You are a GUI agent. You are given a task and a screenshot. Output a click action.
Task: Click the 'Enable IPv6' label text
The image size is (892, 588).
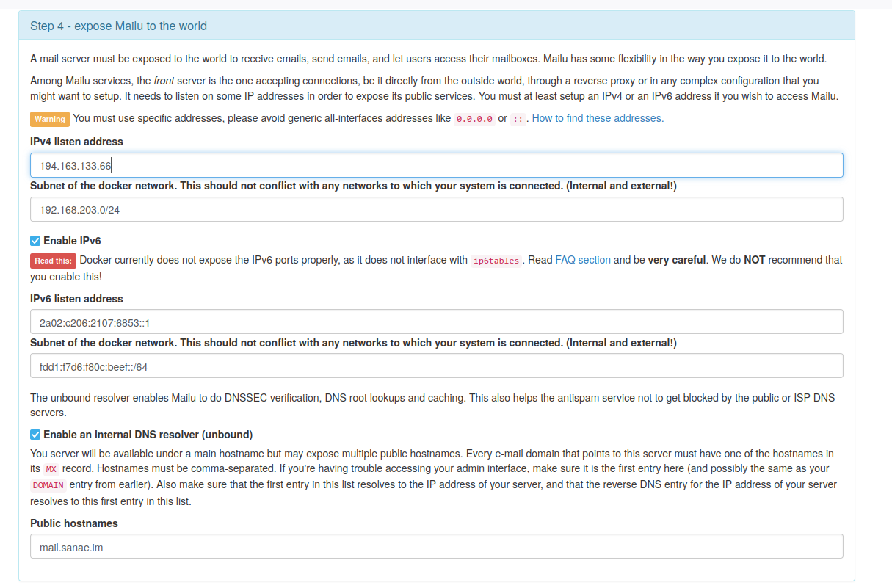(x=72, y=241)
